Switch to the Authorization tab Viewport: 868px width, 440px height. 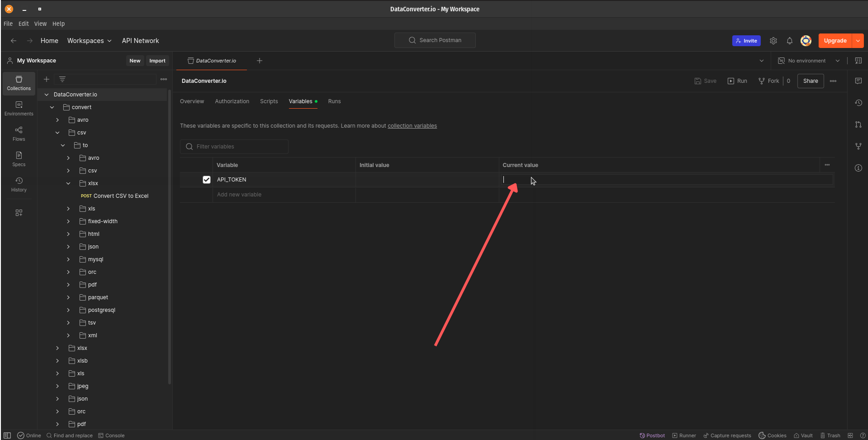click(232, 101)
